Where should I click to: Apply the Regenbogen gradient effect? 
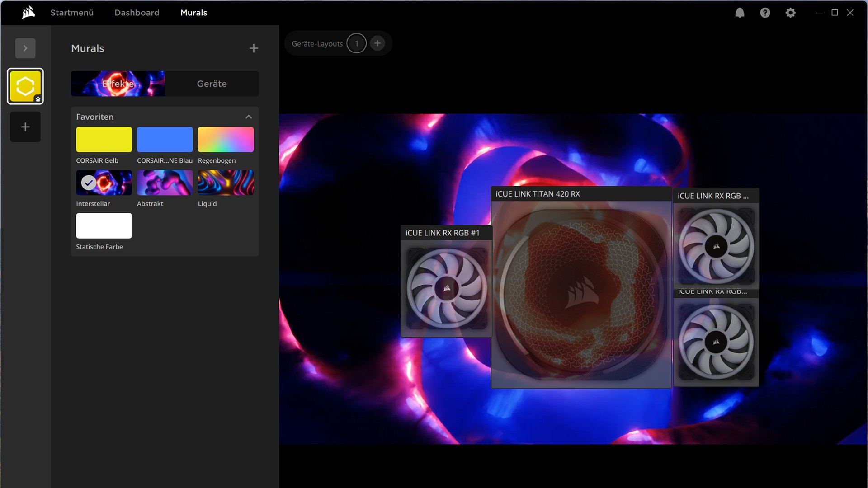click(x=226, y=139)
